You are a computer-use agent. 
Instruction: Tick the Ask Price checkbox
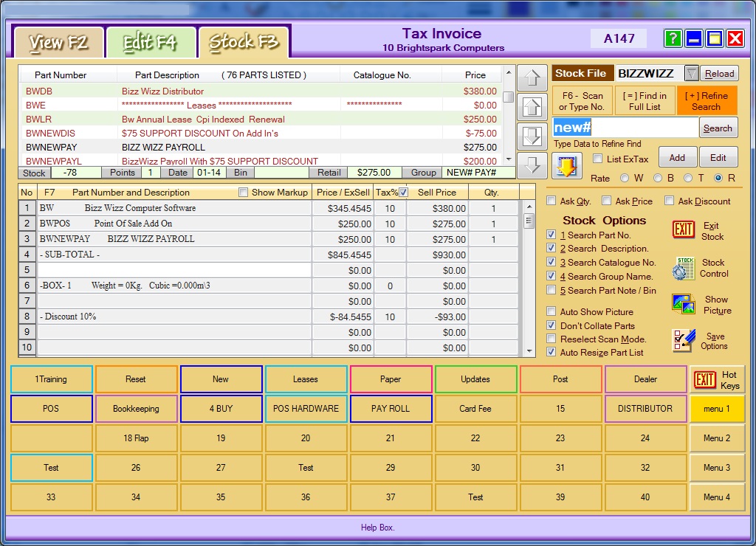coord(607,201)
